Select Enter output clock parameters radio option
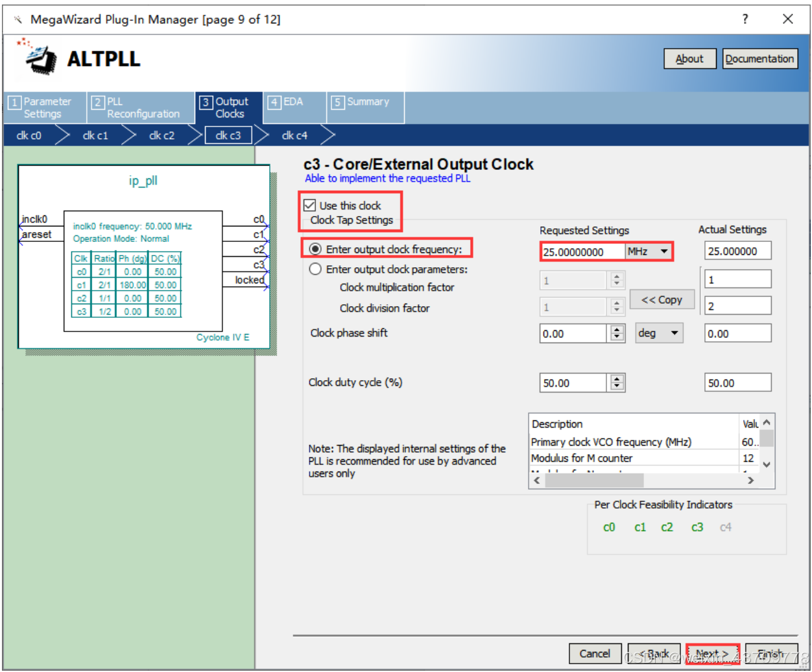Screen dimensions: 812x672 (x=315, y=269)
